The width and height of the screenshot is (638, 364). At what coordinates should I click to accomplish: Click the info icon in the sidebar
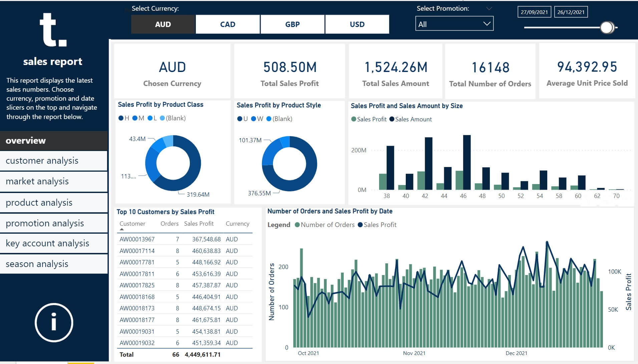pos(54,322)
